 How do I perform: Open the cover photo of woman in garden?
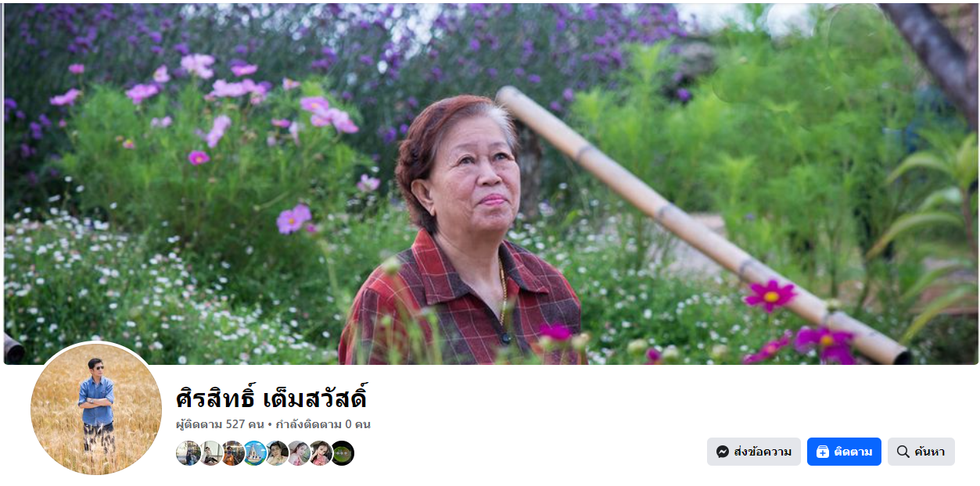pyautogui.click(x=490, y=184)
